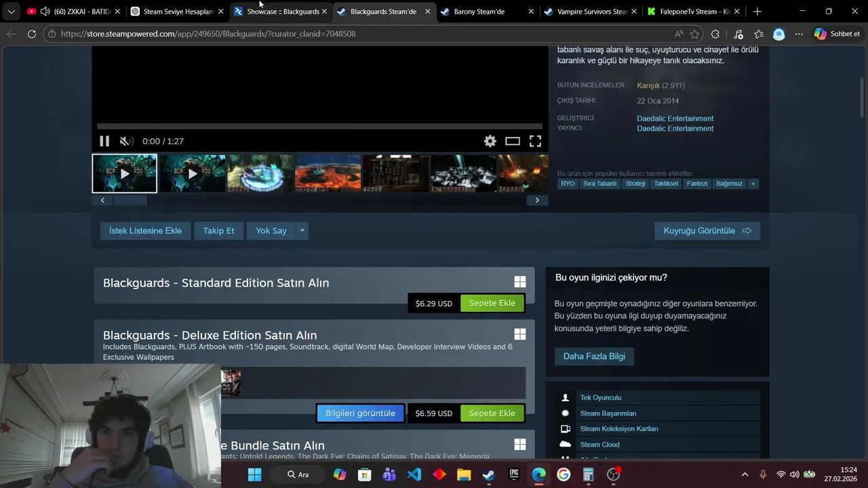The image size is (868, 488).
Task: Open developer Daedalic Entertainment link
Action: pos(675,119)
